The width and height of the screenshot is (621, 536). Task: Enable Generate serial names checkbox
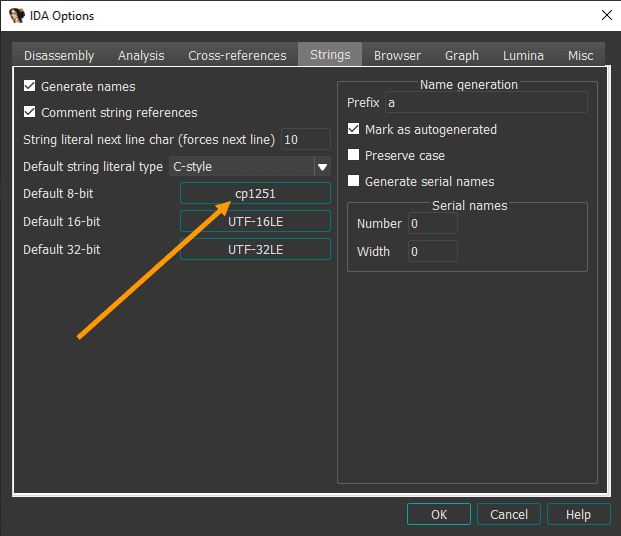click(x=353, y=181)
